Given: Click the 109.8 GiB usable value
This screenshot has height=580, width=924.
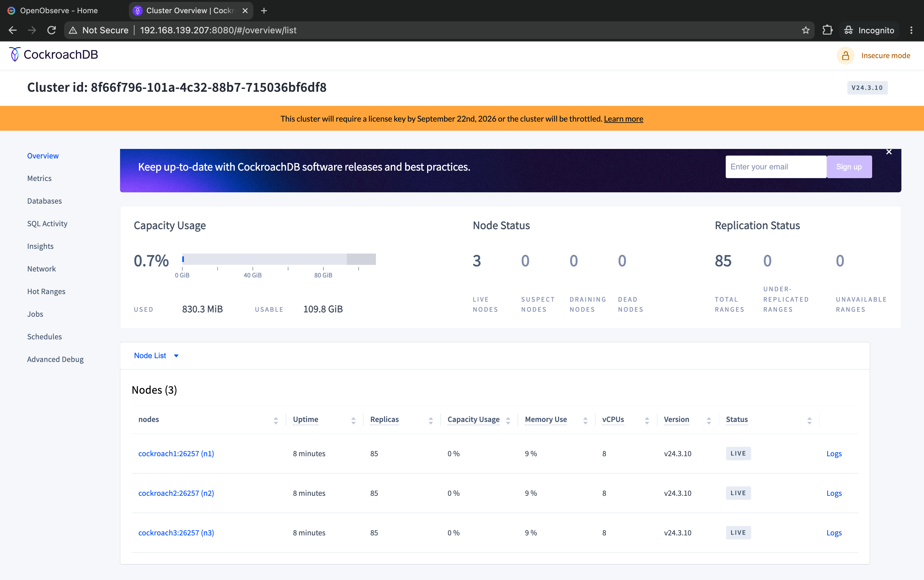Looking at the screenshot, I should pos(323,309).
